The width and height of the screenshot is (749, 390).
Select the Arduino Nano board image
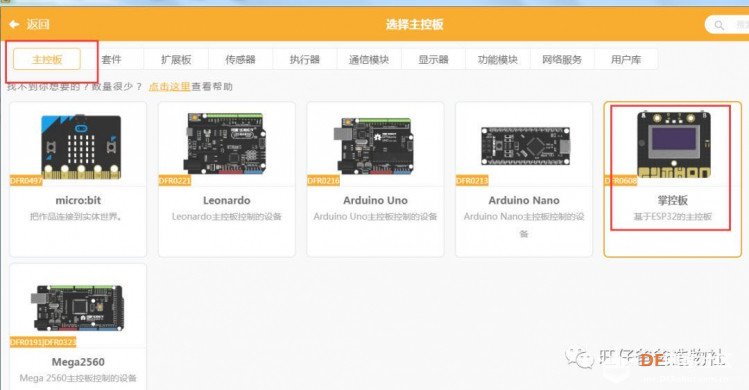(x=525, y=146)
